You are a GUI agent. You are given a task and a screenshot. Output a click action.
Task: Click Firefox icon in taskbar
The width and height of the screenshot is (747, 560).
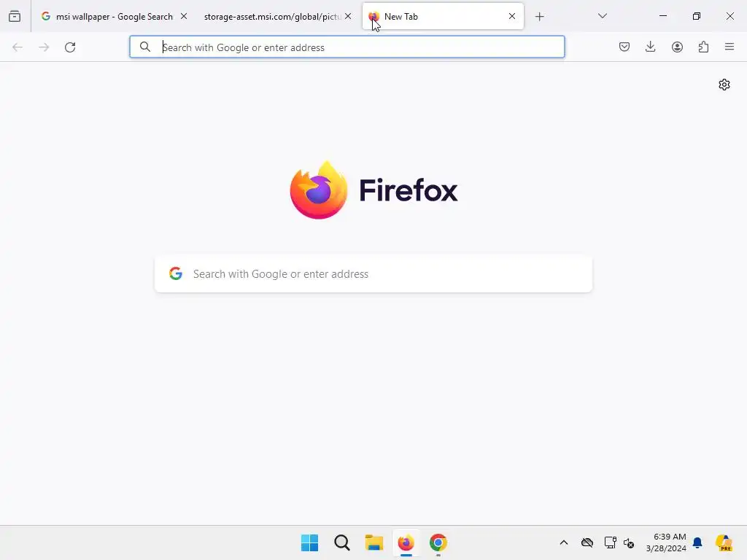point(406,542)
